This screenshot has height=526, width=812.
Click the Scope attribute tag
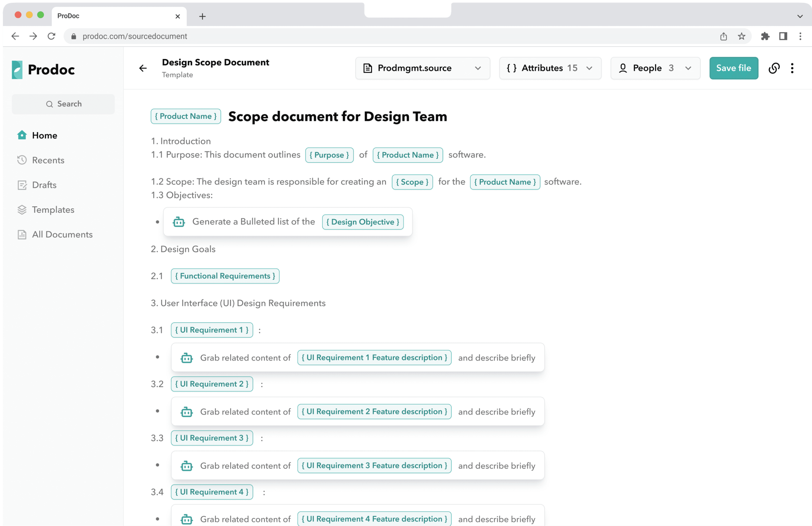point(412,182)
